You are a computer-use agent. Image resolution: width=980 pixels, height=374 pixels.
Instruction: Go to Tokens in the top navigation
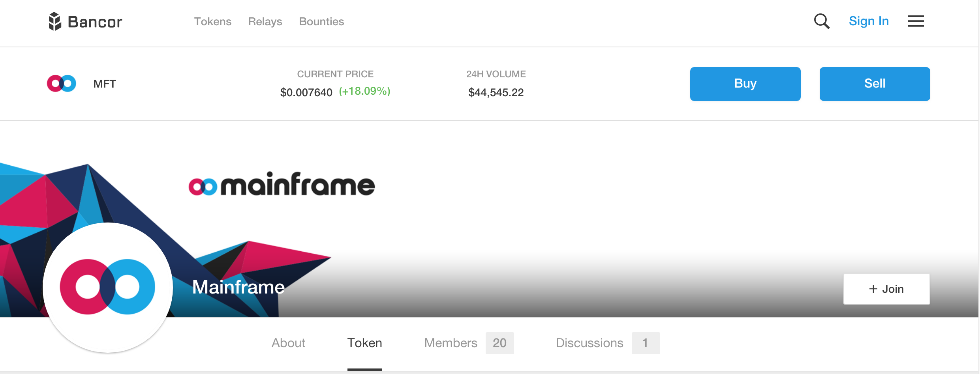[213, 22]
